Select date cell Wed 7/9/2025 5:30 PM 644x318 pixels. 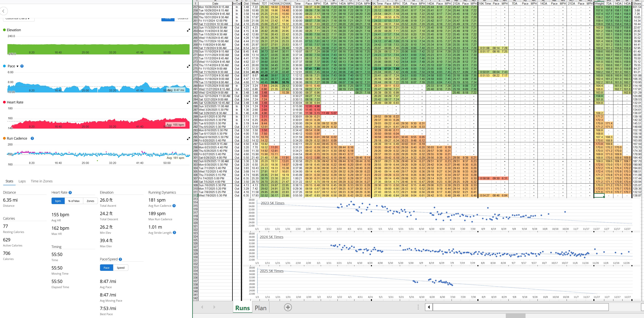click(215, 196)
